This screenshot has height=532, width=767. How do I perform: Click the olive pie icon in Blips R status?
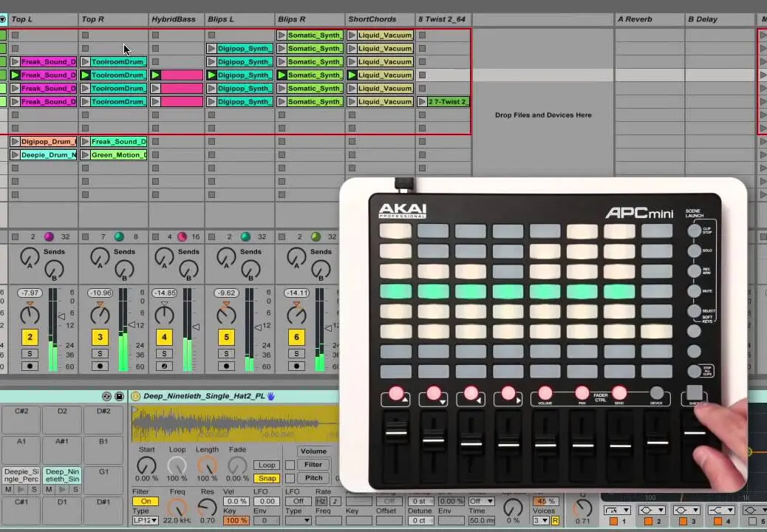(316, 236)
